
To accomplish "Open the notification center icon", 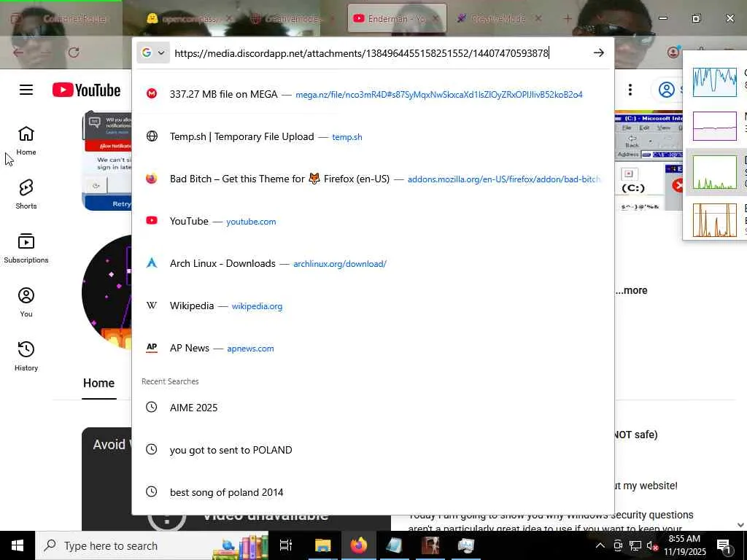I will tap(724, 545).
